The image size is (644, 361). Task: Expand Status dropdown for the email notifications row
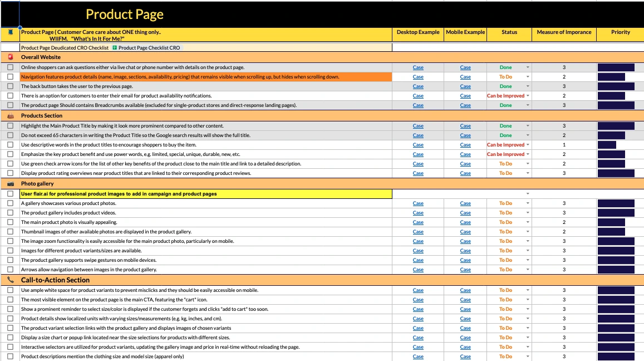point(528,96)
